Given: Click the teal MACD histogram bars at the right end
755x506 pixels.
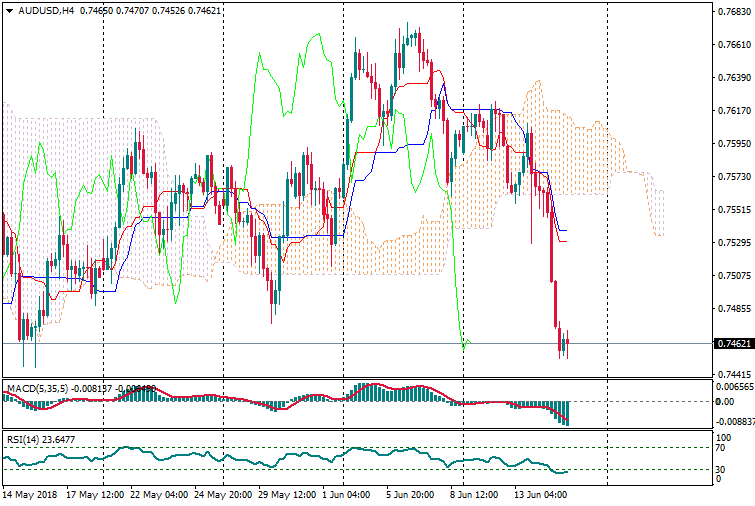Looking at the screenshot, I should point(563,414).
